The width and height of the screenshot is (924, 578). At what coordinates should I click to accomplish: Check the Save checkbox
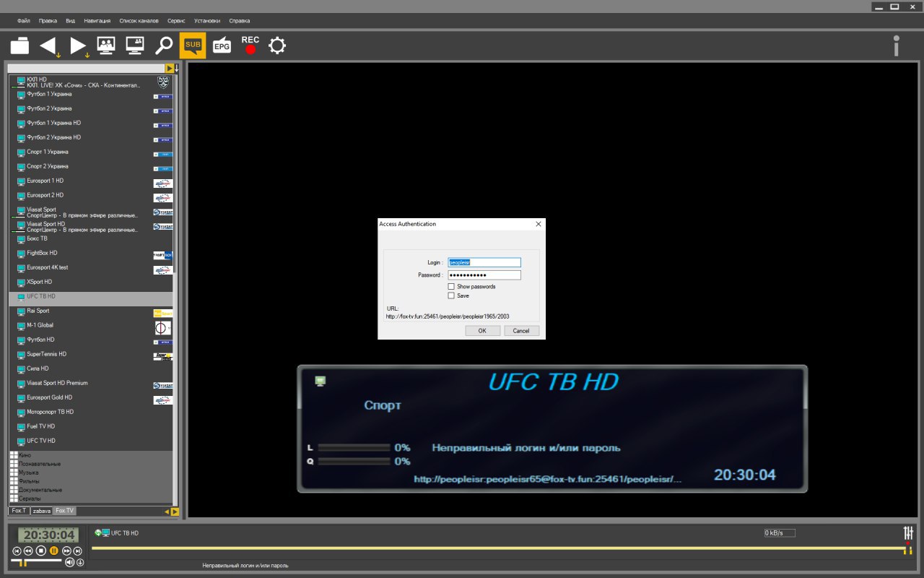click(451, 296)
